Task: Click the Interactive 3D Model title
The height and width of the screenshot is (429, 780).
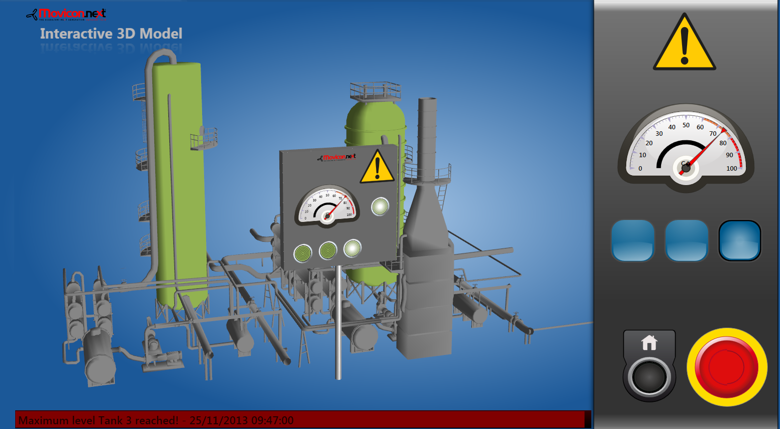Action: (x=111, y=34)
